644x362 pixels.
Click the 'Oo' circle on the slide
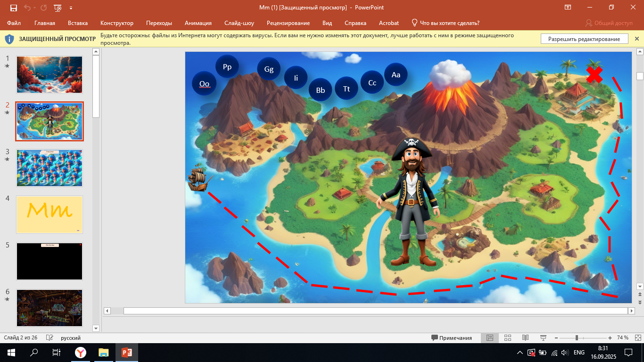tap(204, 84)
